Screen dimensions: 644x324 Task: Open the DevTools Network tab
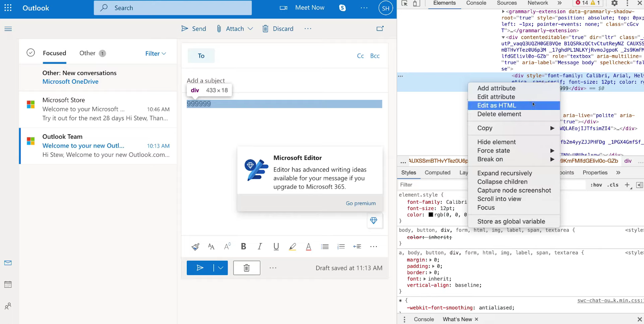538,3
